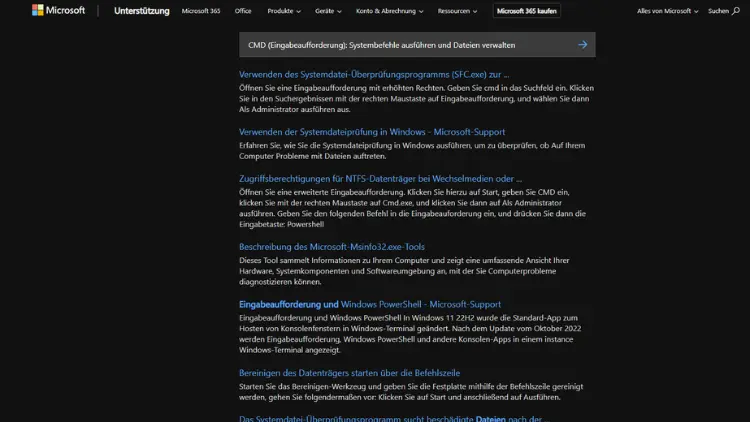Open the SFC.exe Systemdatei-Überprüfungsprogramm result
Viewport: 750px width, 422px height.
click(x=373, y=74)
